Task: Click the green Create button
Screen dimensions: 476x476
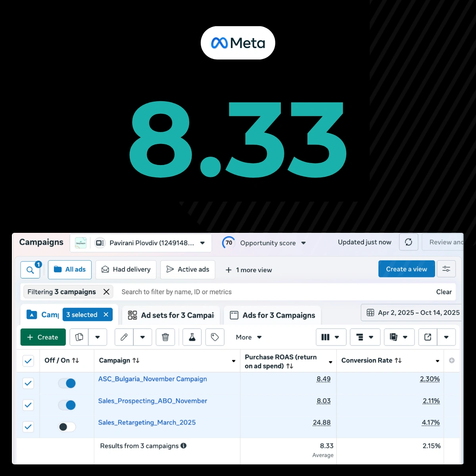Action: (x=43, y=337)
